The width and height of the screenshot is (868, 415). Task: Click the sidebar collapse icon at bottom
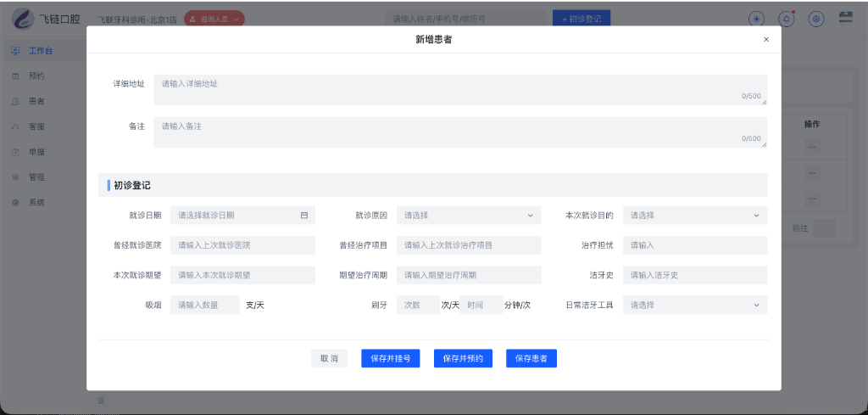tap(102, 400)
